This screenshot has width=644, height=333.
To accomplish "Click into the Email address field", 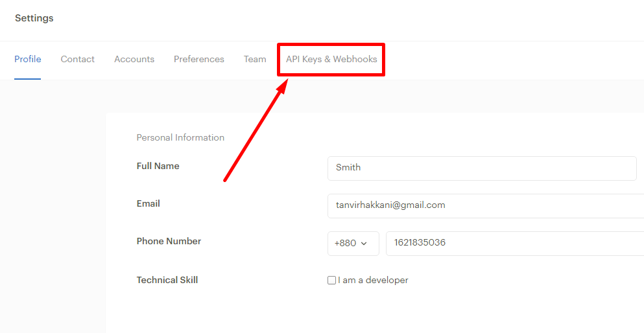I will (x=486, y=206).
